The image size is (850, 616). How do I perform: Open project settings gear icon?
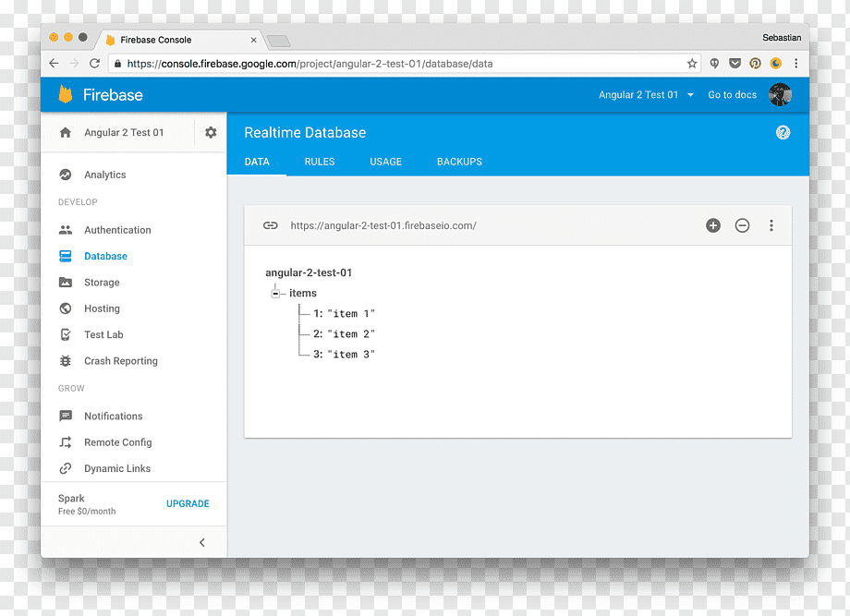tap(211, 132)
